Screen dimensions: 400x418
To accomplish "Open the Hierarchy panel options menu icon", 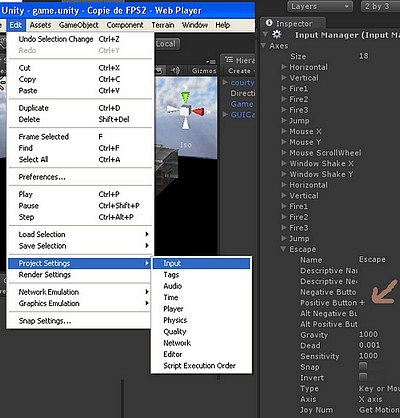I will pos(211,62).
